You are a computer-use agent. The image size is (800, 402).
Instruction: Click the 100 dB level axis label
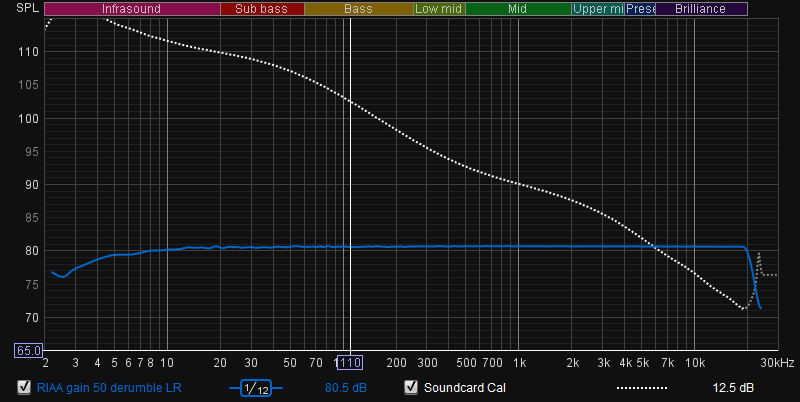29,118
